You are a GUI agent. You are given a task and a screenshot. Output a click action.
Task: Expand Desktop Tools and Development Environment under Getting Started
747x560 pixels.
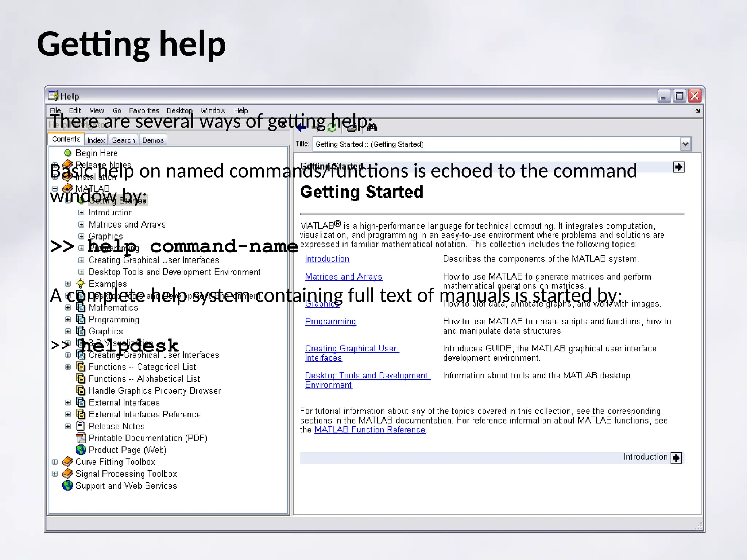point(81,272)
